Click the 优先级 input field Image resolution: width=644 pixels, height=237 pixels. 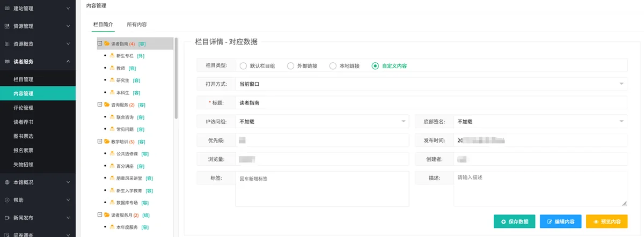(x=322, y=140)
